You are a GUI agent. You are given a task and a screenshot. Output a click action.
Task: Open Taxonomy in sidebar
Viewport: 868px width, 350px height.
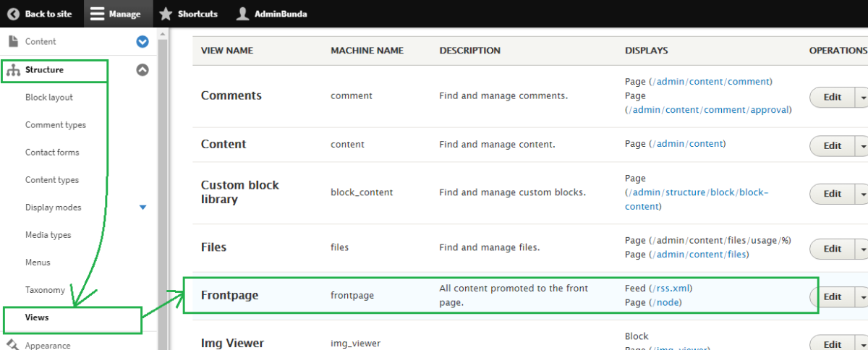45,290
